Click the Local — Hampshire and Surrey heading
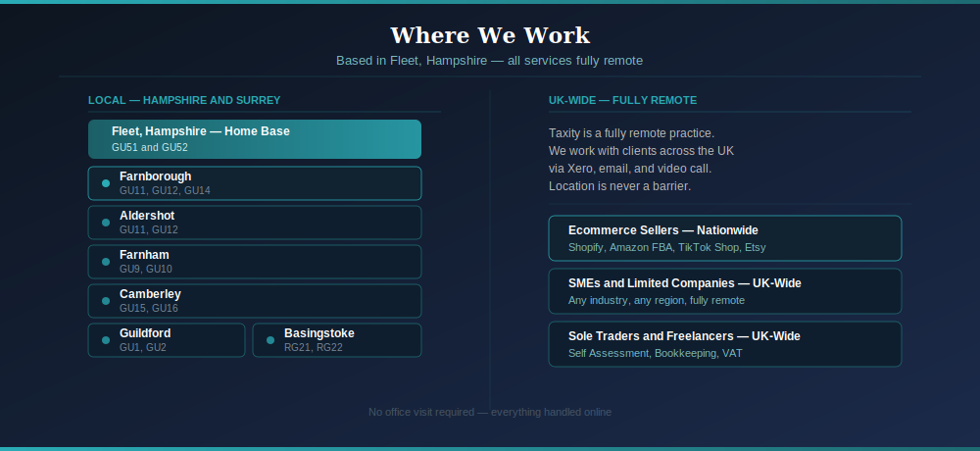980x451 pixels. pyautogui.click(x=184, y=100)
